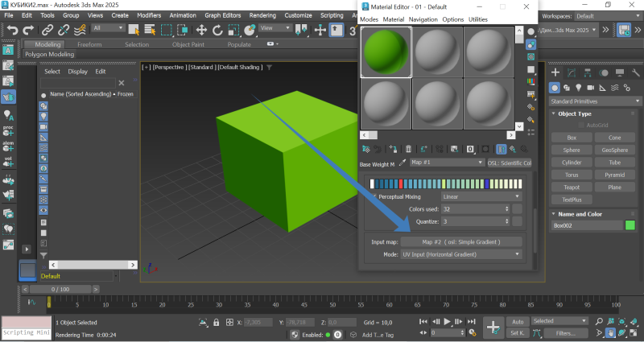Screen dimensions: 644x342
Task: Toggle Enabled indicator in status bar
Action: tap(328, 335)
